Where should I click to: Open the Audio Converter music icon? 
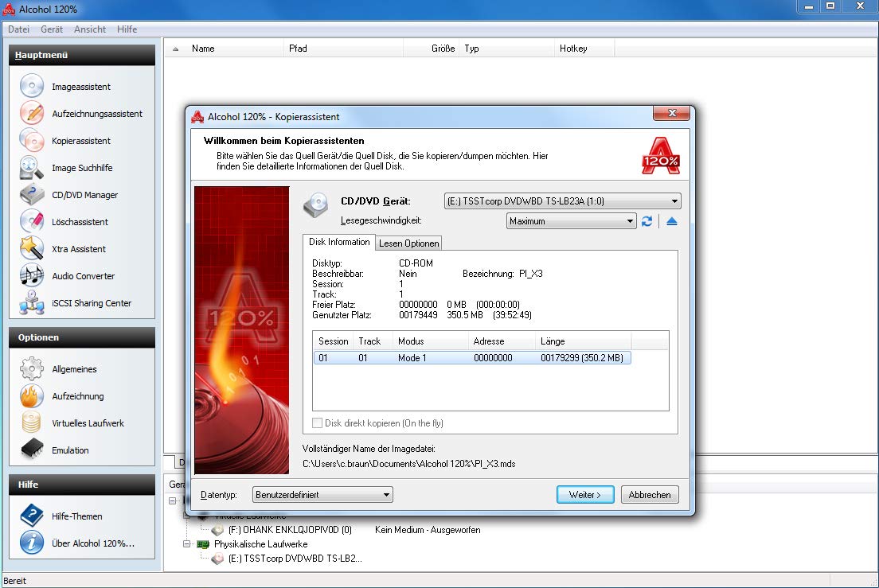click(31, 275)
